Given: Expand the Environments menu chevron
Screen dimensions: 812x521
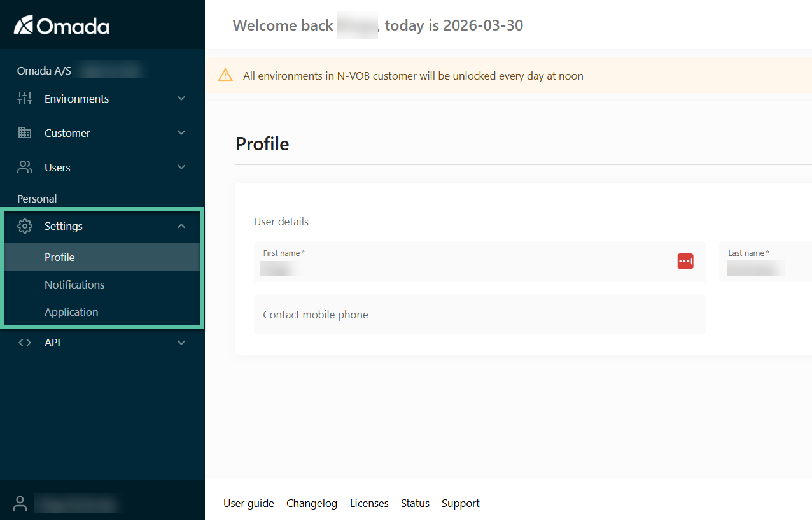Looking at the screenshot, I should 181,99.
